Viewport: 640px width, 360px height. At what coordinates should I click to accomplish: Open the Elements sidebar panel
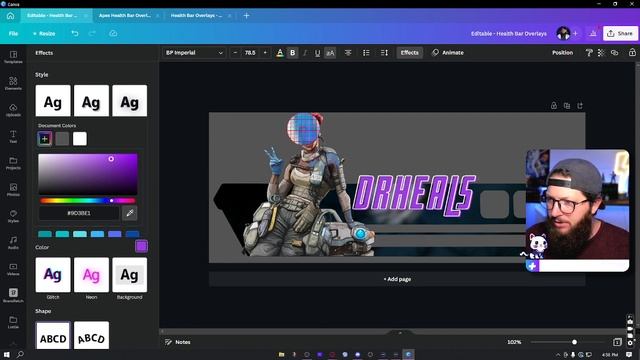click(x=13, y=83)
